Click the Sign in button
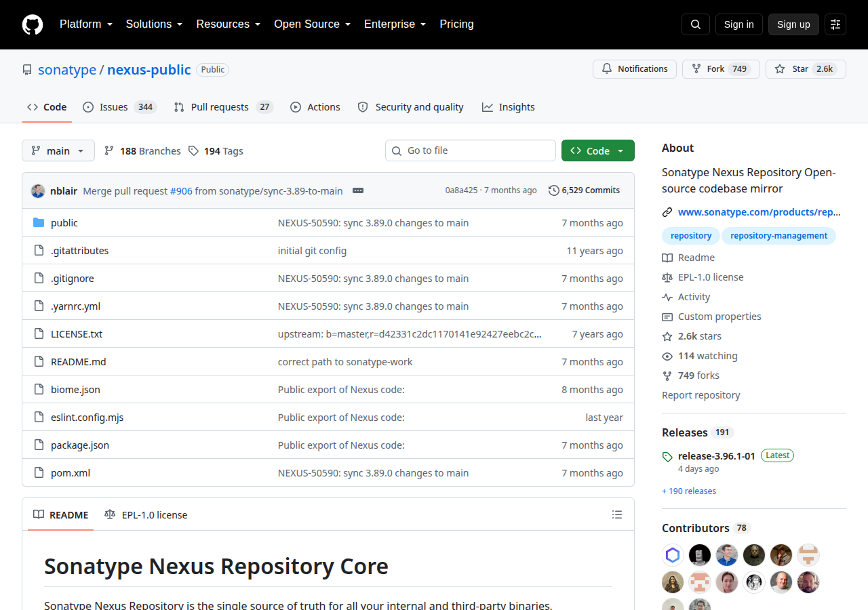Viewport: 868px width, 610px height. 739,24
